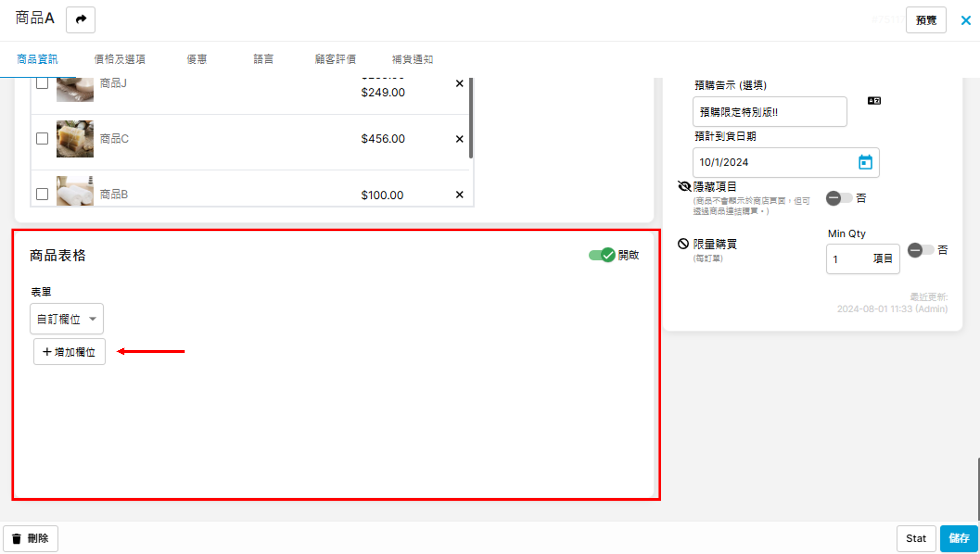Turn on the 限量購買 toggle
980x554 pixels.
(920, 250)
